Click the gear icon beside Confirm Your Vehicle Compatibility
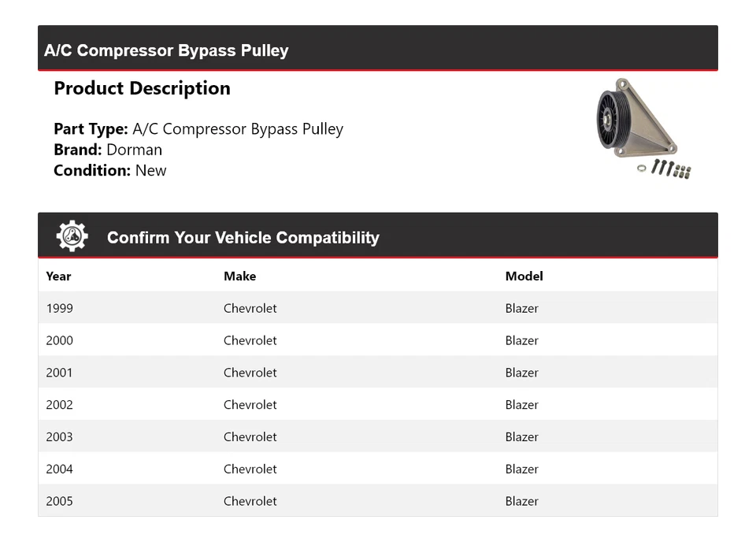 [72, 236]
